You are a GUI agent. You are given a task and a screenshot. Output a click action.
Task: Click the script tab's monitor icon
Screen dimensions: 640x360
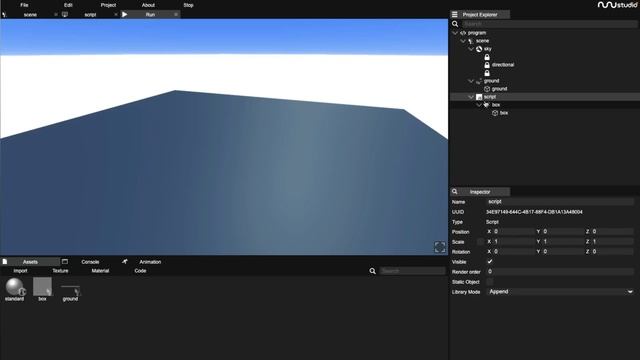[x=65, y=14]
